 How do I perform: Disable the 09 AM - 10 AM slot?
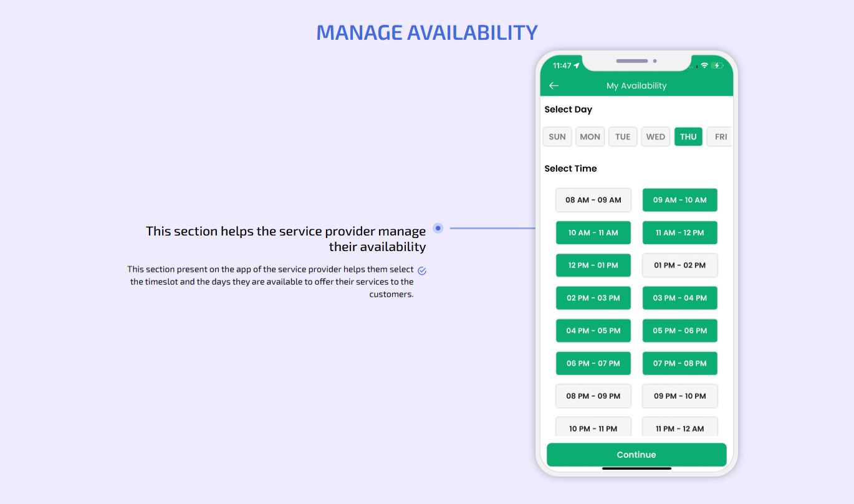click(x=679, y=200)
